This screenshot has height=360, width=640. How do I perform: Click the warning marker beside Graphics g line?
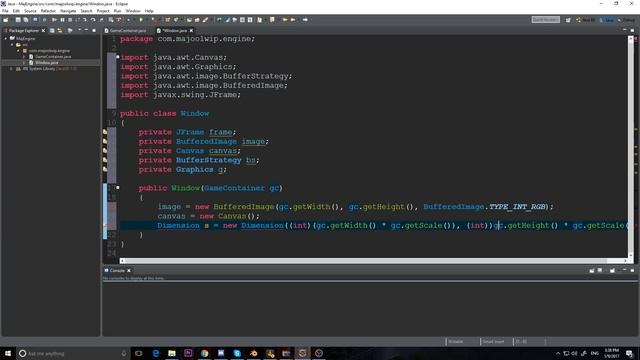click(105, 169)
